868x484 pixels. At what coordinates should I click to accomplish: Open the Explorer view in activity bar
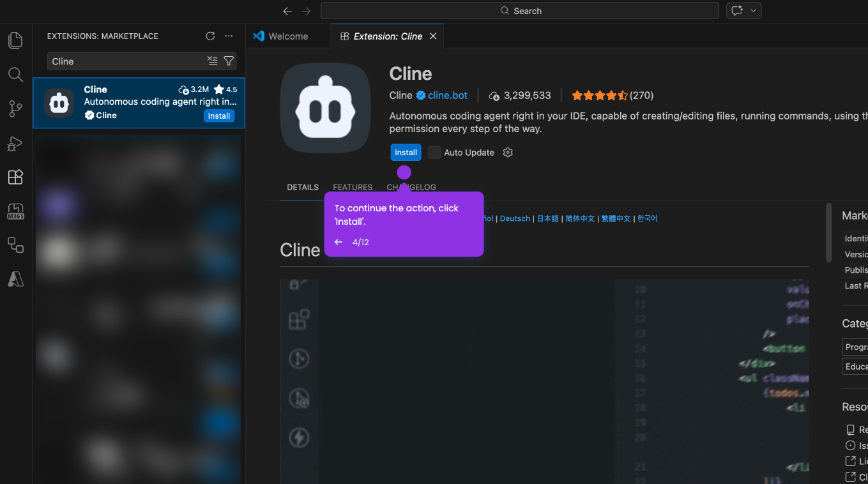tap(15, 40)
